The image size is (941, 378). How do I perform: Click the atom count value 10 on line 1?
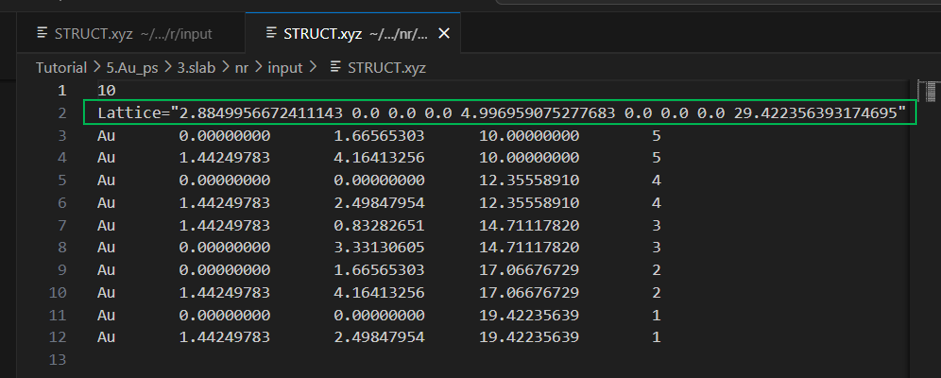[106, 91]
